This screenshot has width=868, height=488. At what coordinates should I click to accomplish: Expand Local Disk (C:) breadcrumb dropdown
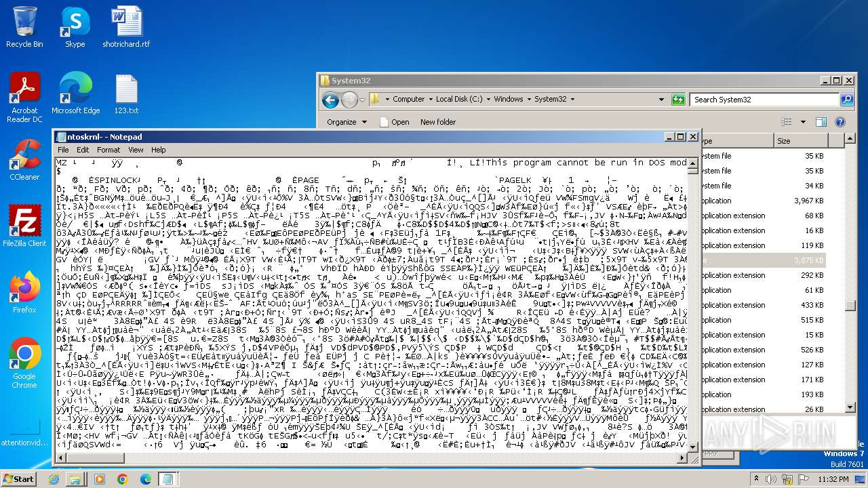tap(488, 99)
